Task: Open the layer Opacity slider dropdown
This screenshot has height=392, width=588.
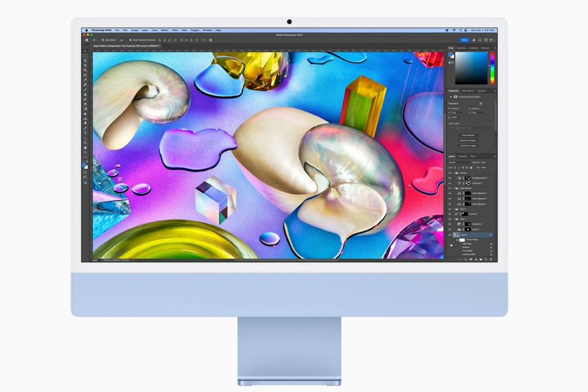Action: (488, 163)
